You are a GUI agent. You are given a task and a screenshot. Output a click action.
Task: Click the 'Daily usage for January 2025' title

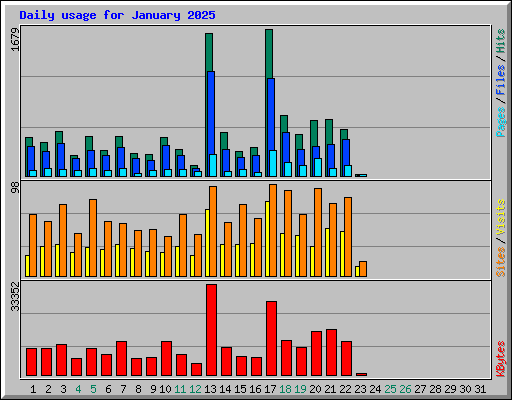pyautogui.click(x=117, y=15)
